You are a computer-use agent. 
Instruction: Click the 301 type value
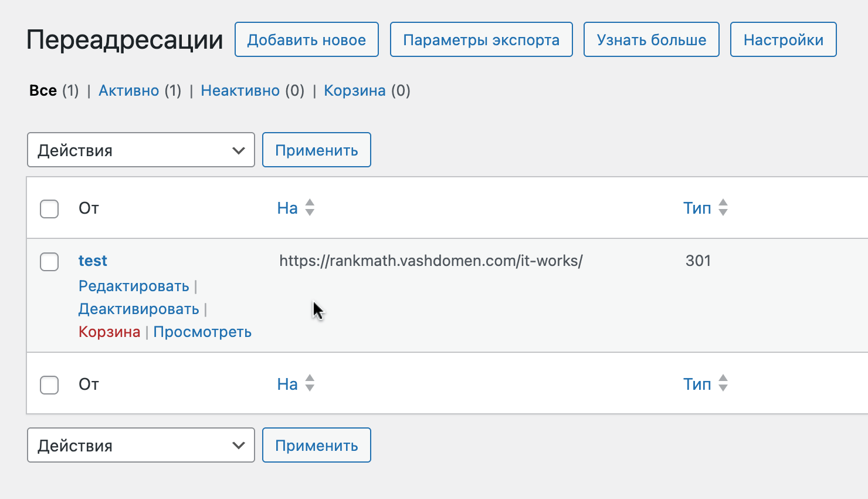[698, 261]
